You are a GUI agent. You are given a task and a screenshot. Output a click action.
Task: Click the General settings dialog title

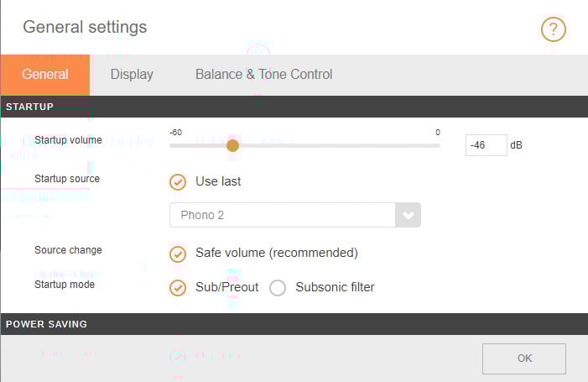[85, 27]
